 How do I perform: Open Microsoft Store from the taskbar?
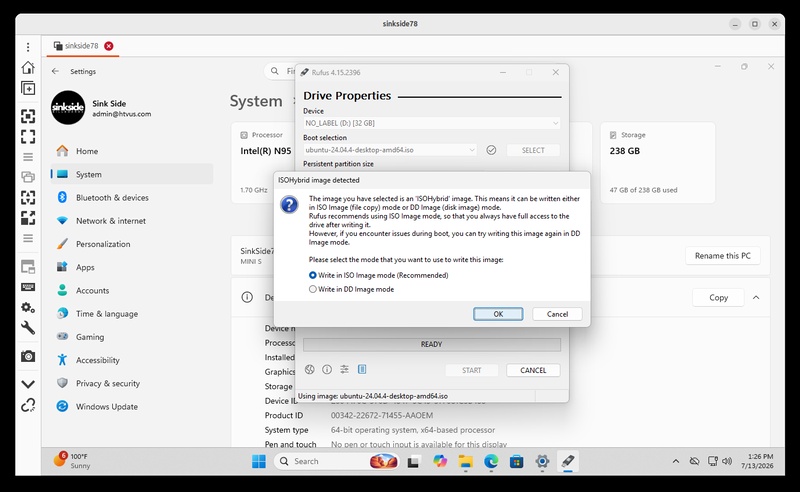pos(516,461)
